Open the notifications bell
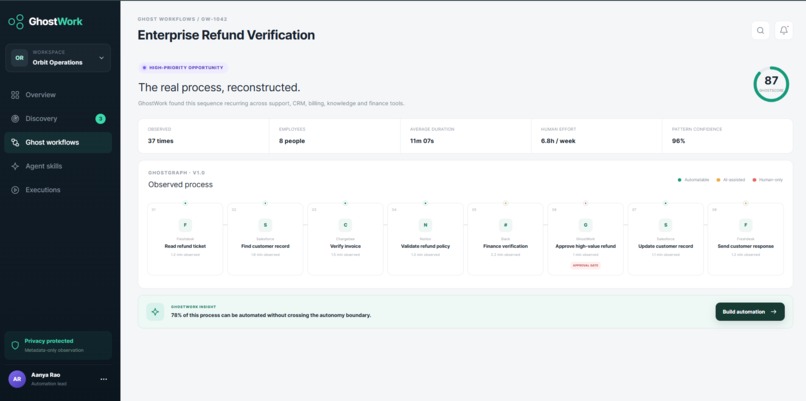 tap(783, 30)
